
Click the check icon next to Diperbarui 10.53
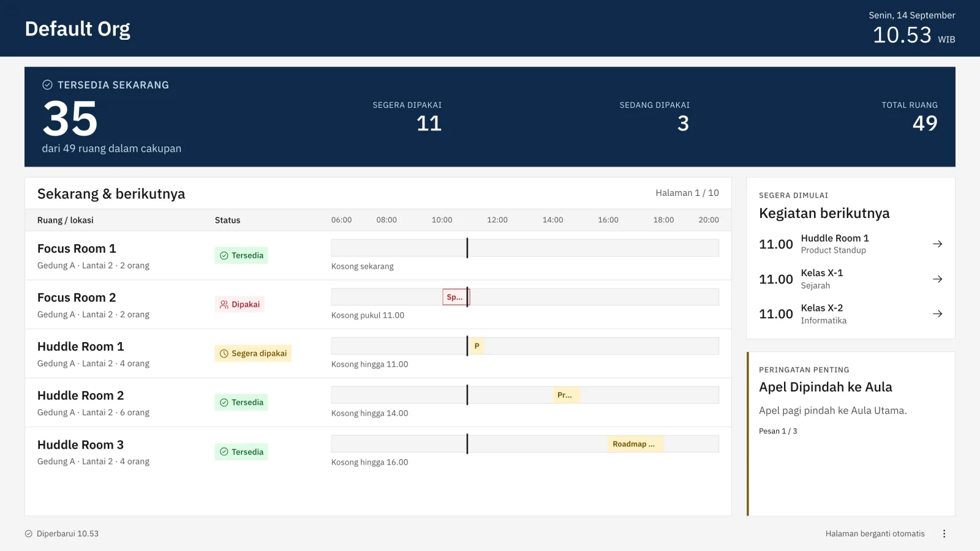coord(29,534)
